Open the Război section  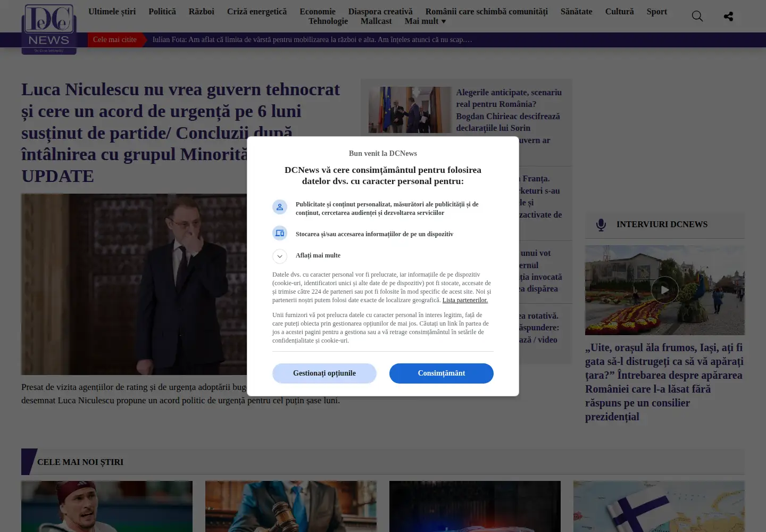point(202,11)
